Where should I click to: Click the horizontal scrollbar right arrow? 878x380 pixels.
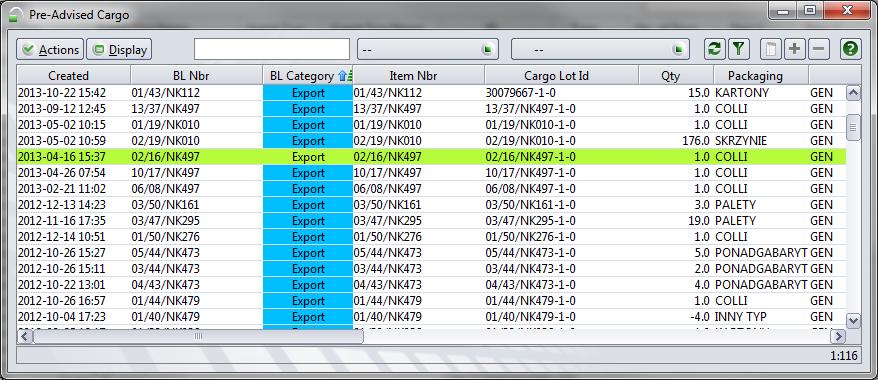coord(838,336)
